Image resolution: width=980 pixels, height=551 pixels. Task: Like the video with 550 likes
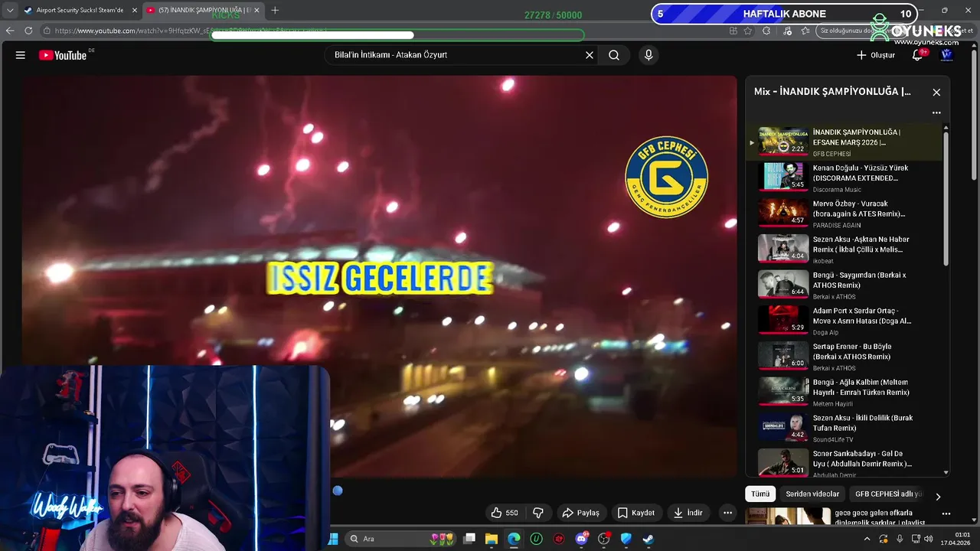[x=505, y=513]
